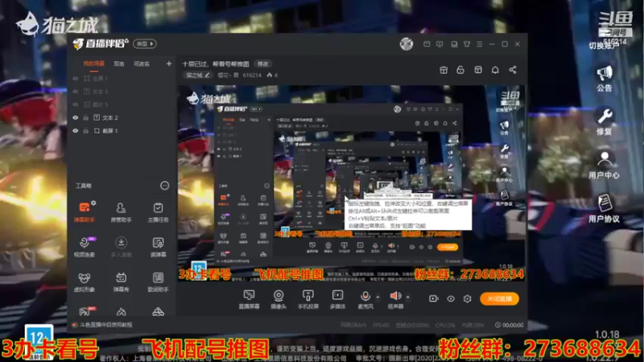Start 视频连麦 from the toolbox
644x362 pixels.
(85, 247)
